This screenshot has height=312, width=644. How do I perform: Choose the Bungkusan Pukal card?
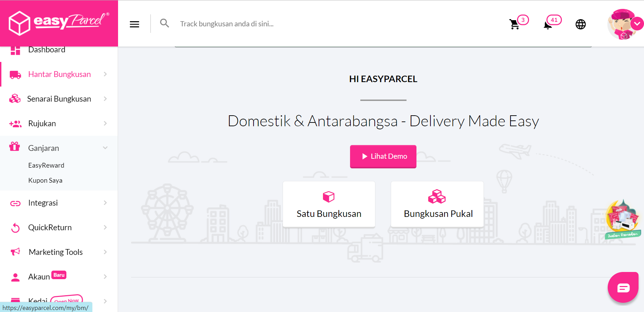437,204
